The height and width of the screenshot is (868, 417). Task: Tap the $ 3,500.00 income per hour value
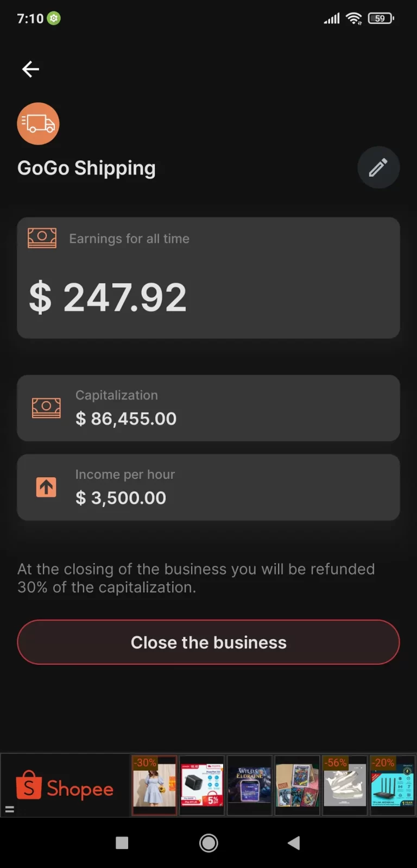click(121, 498)
